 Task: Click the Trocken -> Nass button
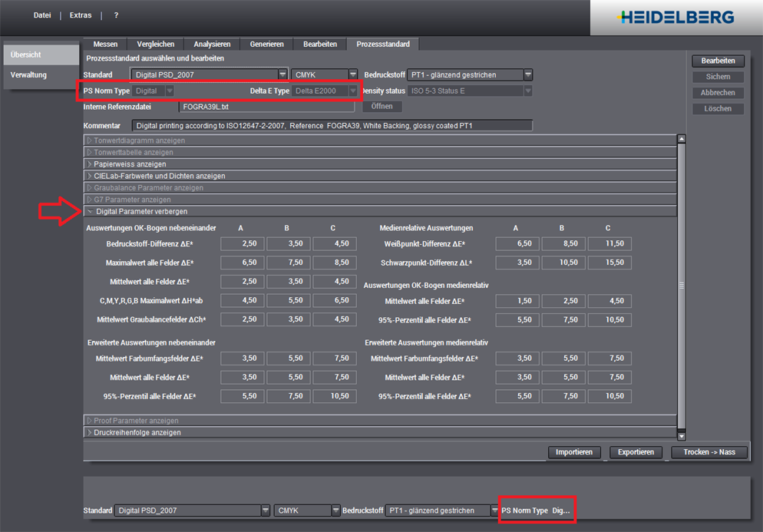coord(709,452)
